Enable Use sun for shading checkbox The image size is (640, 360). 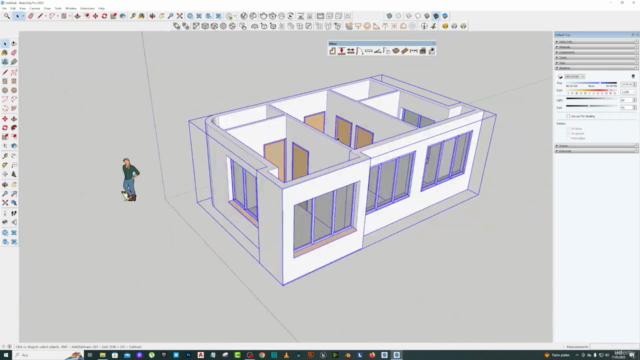(568, 116)
